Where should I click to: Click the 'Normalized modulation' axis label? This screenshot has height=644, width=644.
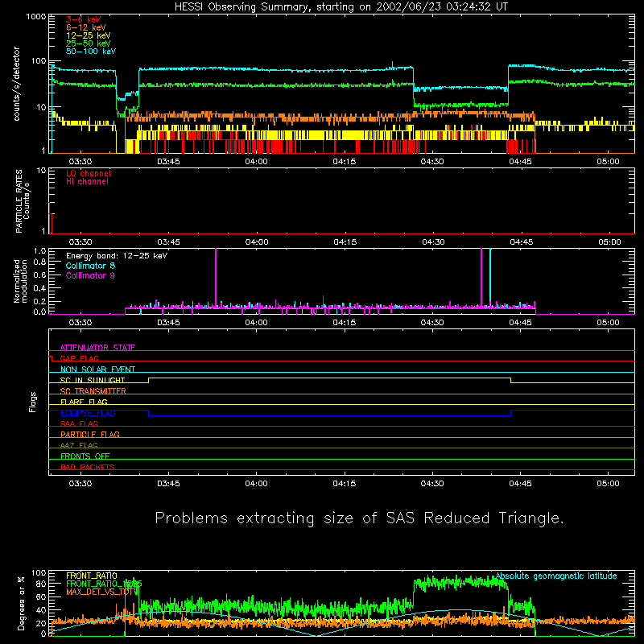click(20, 281)
